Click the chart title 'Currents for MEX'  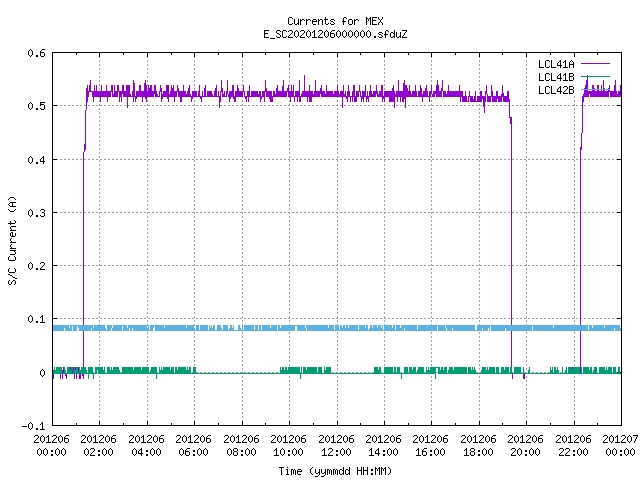pyautogui.click(x=335, y=21)
